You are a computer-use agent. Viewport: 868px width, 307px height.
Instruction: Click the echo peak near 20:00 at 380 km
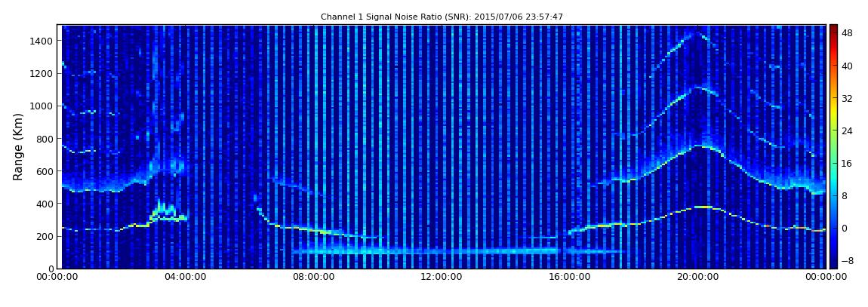(703, 207)
